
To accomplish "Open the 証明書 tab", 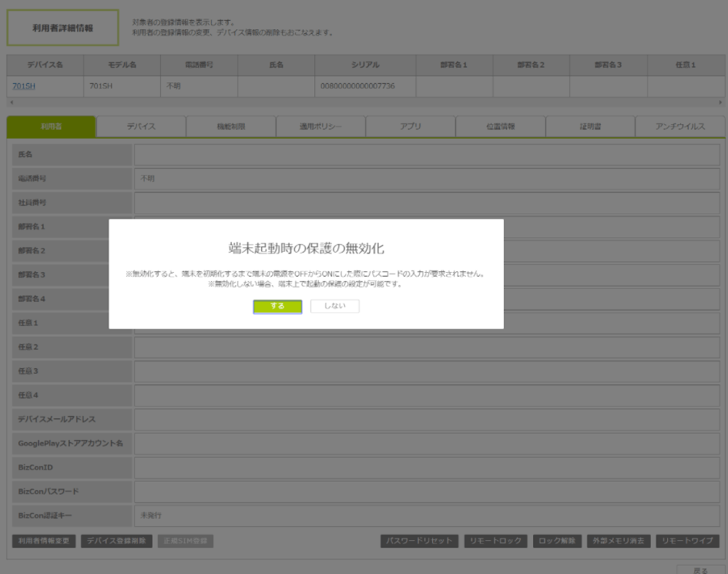I will pyautogui.click(x=590, y=126).
